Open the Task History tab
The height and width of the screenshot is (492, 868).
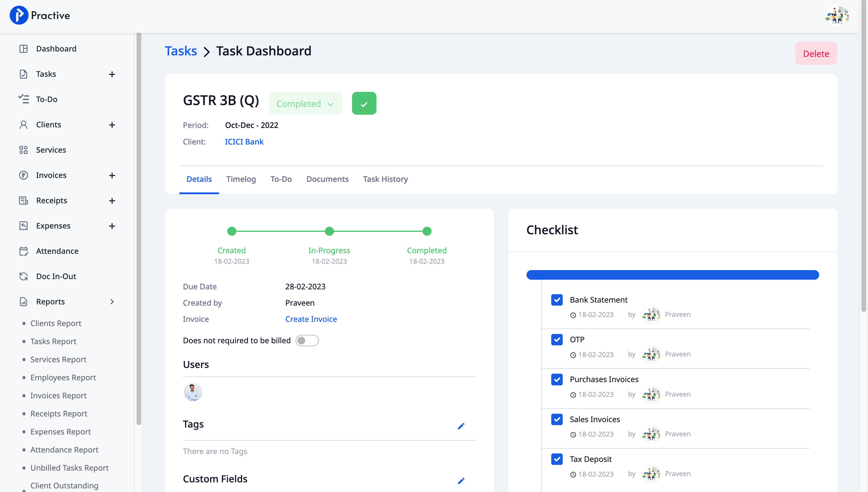click(385, 179)
